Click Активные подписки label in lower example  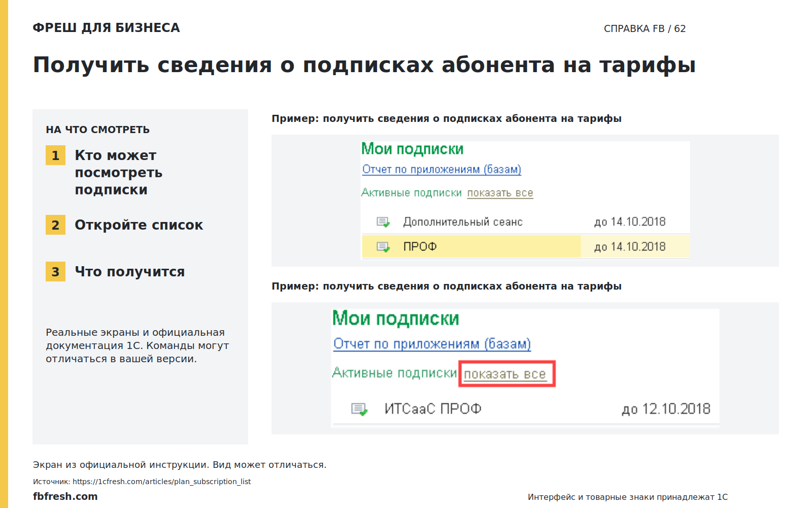(x=394, y=373)
